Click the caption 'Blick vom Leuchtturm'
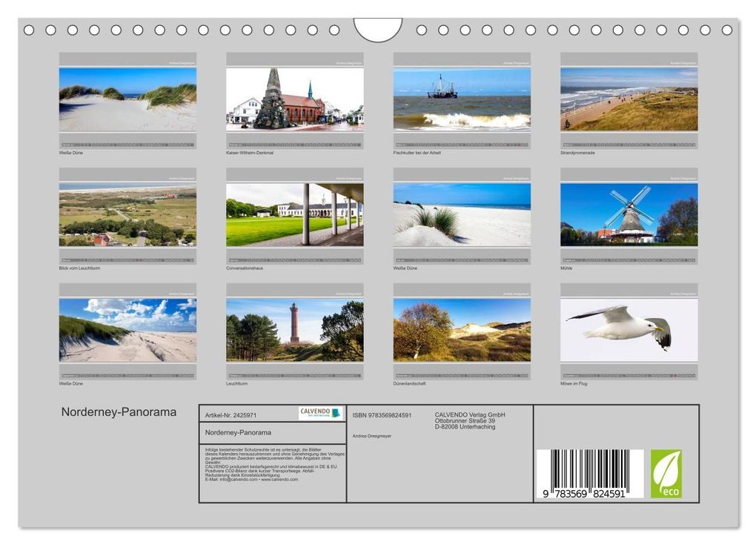756x545 pixels. pos(79,268)
